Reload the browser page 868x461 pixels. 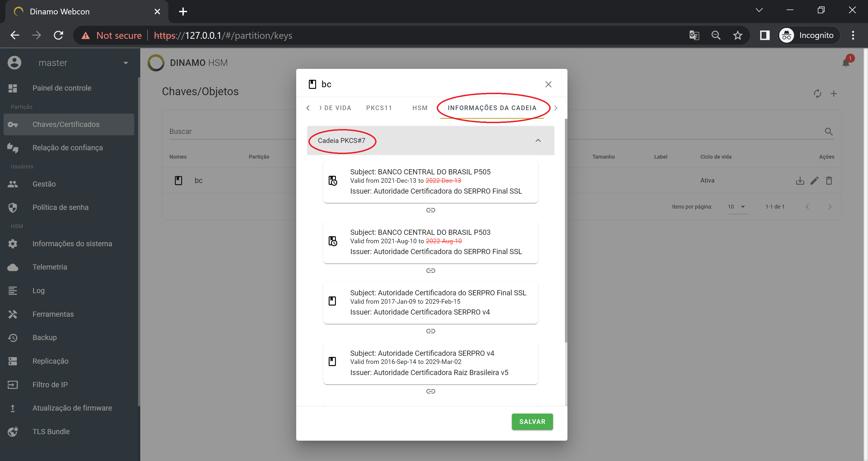[59, 35]
